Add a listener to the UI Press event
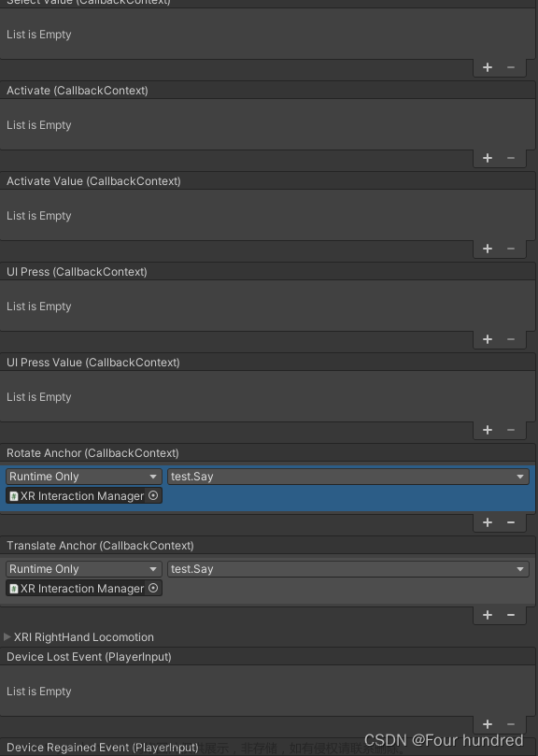This screenshot has height=756, width=538. (486, 338)
